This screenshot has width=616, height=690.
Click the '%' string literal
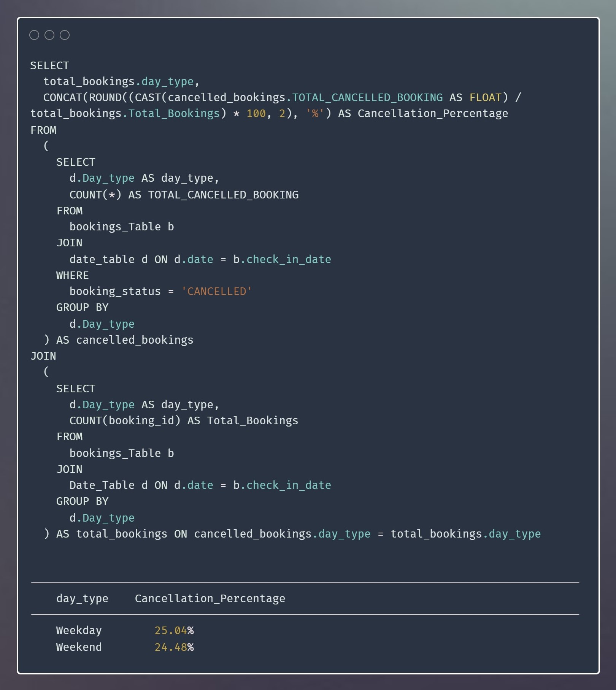pos(315,114)
